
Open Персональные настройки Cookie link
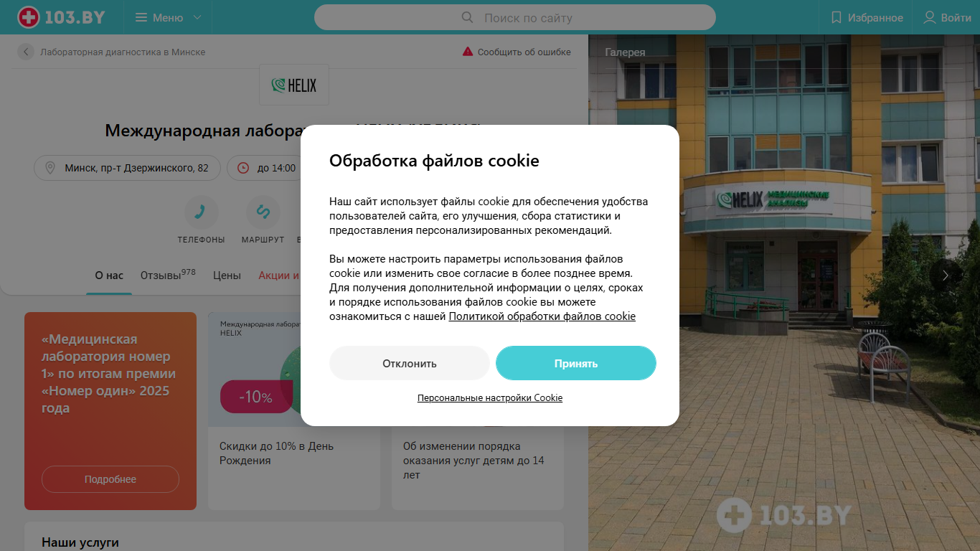pos(490,397)
